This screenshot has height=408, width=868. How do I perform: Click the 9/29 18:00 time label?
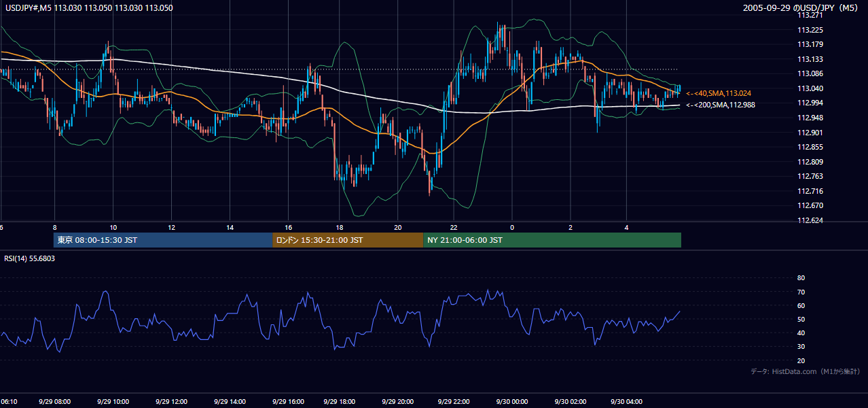tap(340, 401)
